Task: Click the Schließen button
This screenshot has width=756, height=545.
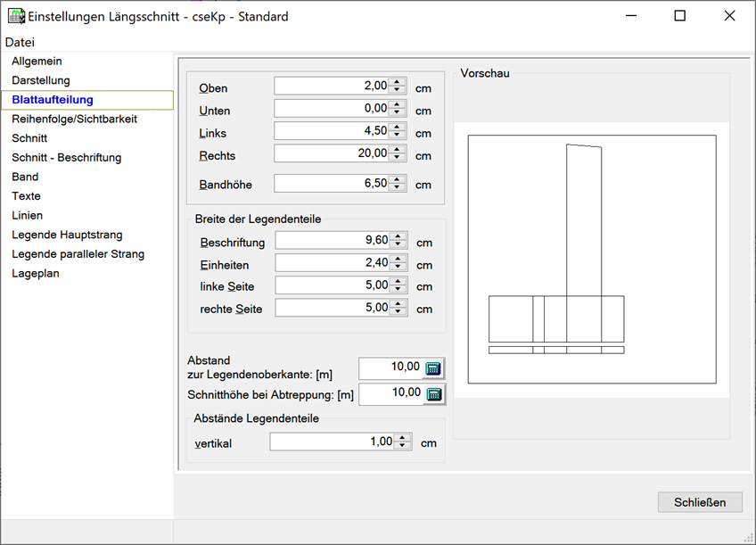Action: click(x=700, y=502)
